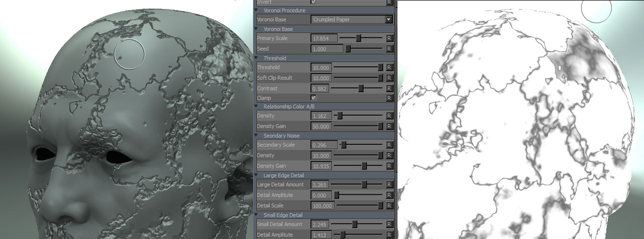The width and height of the screenshot is (644, 239).
Task: Click the Primary Scale slider handle
Action: click(359, 38)
